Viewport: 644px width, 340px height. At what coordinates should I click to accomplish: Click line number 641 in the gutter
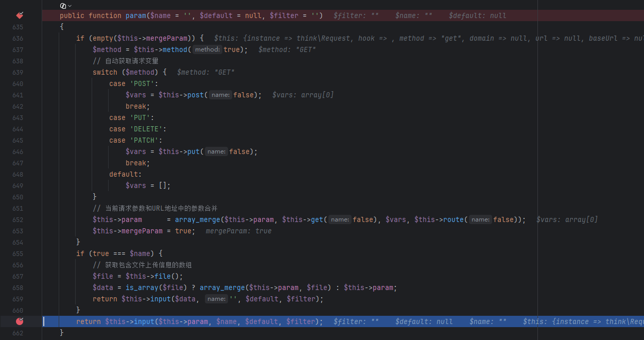pyautogui.click(x=18, y=95)
